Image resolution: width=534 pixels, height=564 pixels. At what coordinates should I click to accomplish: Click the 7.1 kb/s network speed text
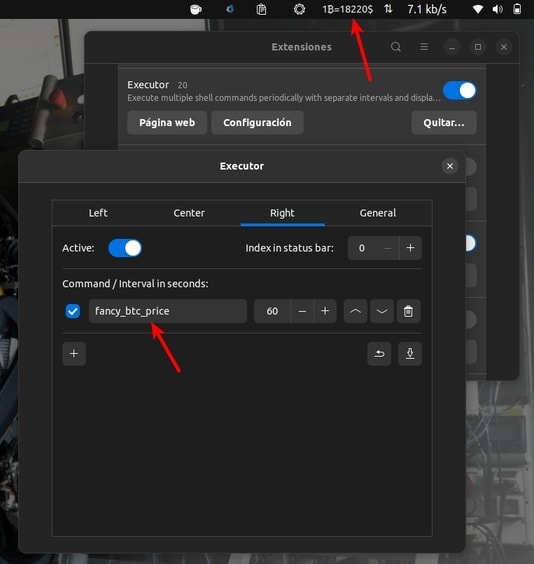[x=427, y=9]
